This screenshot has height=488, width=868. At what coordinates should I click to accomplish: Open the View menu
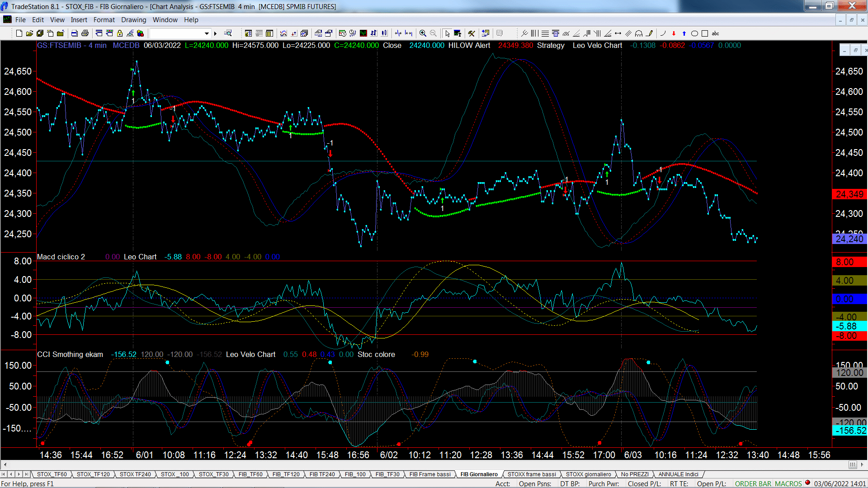click(57, 20)
